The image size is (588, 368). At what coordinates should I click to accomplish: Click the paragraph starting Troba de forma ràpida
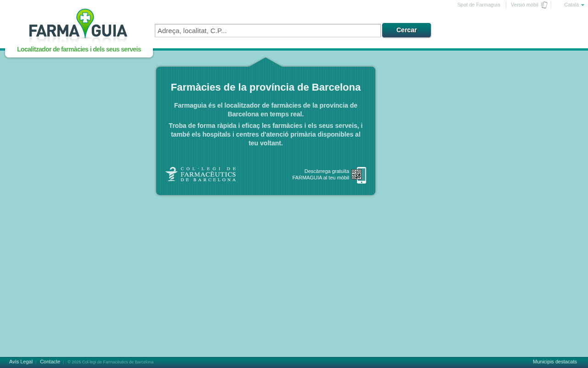click(266, 134)
